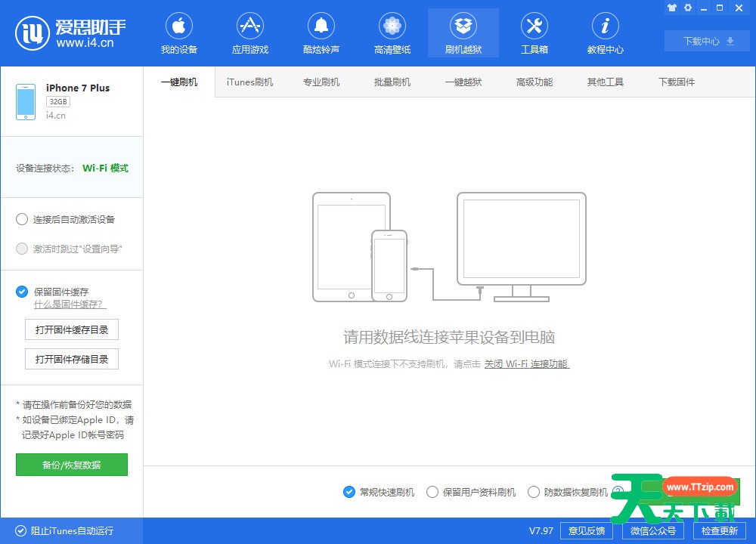Toggle the 保留固件缓存 checkbox
Image resolution: width=756 pixels, height=544 pixels.
tap(22, 292)
